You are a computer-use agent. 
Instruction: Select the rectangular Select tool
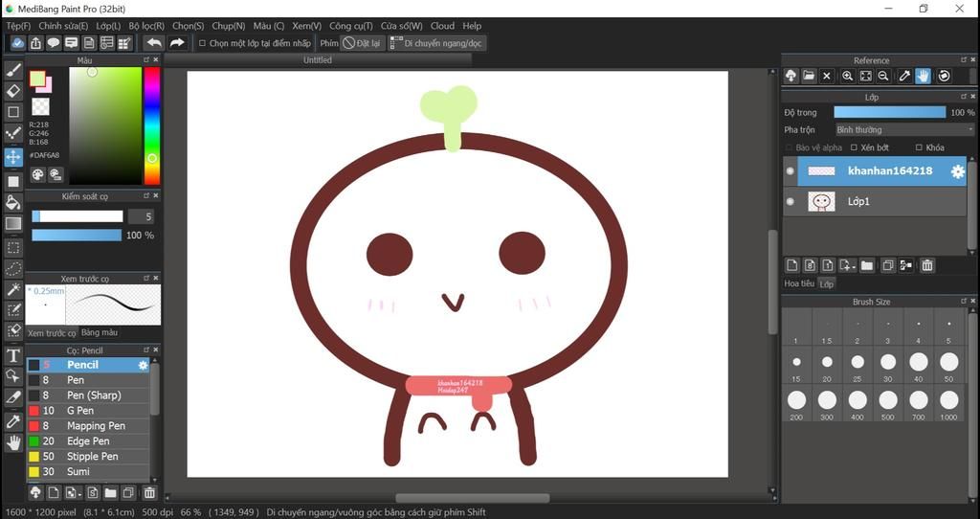tap(13, 248)
